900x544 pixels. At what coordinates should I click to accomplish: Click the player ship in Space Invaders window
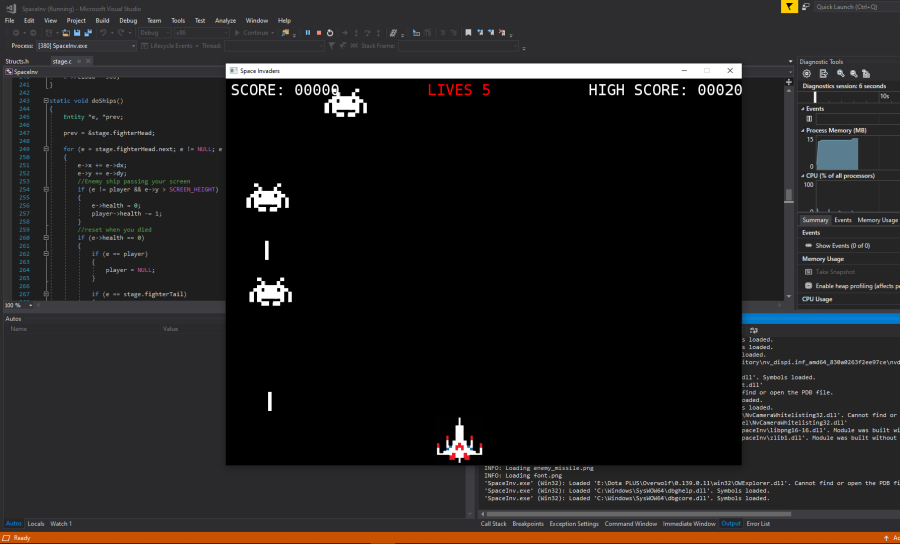pyautogui.click(x=459, y=440)
